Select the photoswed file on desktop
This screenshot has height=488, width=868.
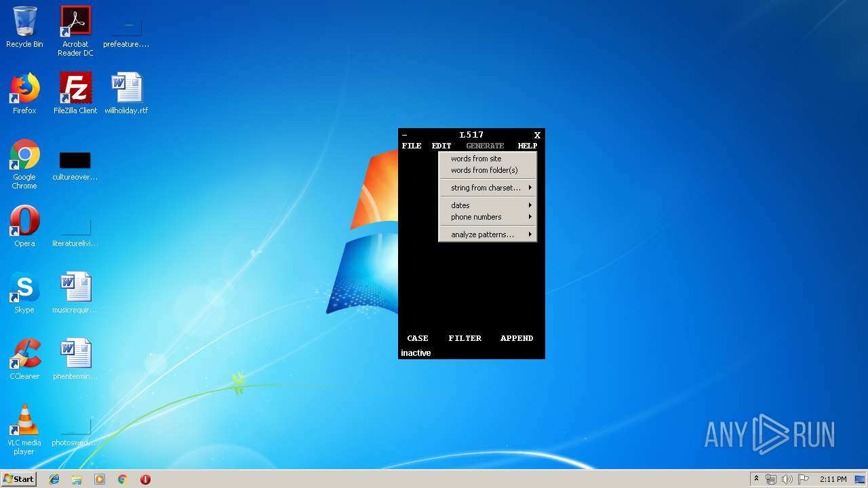click(x=75, y=432)
